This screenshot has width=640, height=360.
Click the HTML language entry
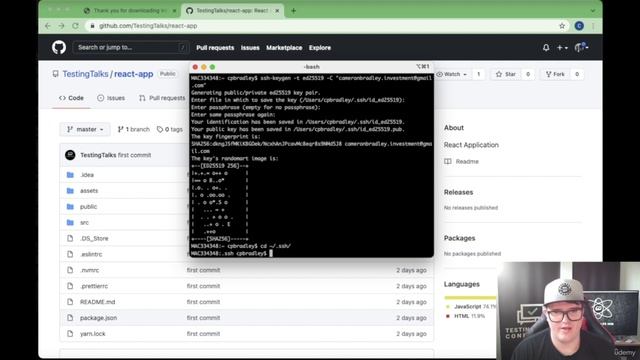coord(465,316)
